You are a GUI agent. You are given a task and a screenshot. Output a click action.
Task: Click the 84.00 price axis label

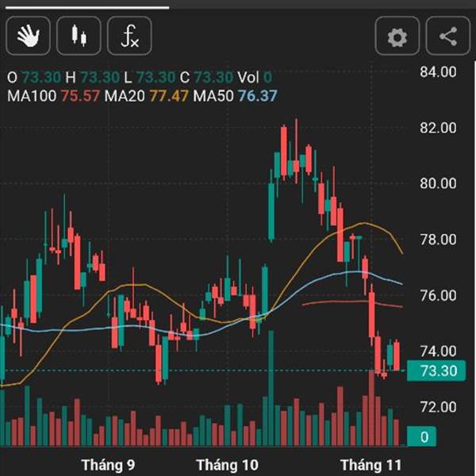[x=438, y=72]
